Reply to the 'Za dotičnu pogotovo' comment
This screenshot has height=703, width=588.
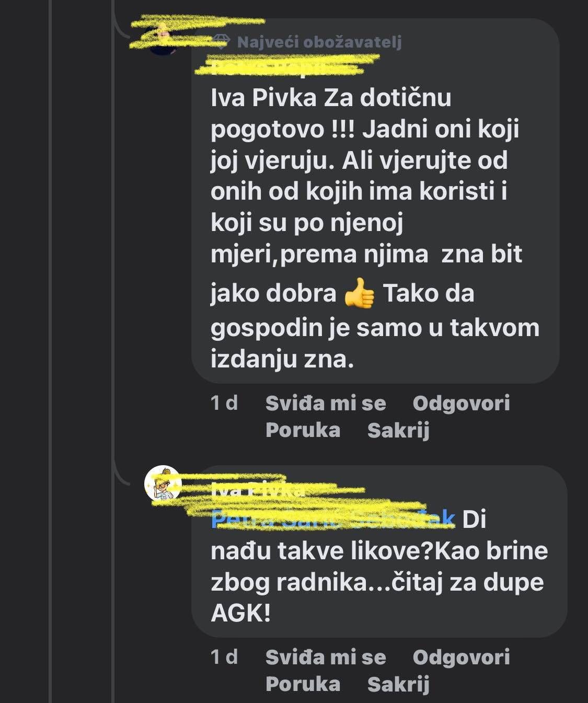coord(461,403)
